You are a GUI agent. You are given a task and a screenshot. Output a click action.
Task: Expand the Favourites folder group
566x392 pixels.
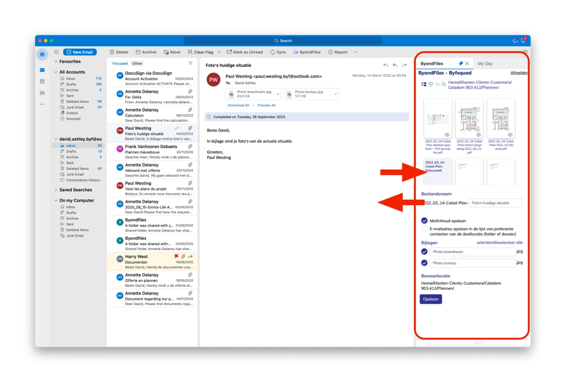click(56, 61)
